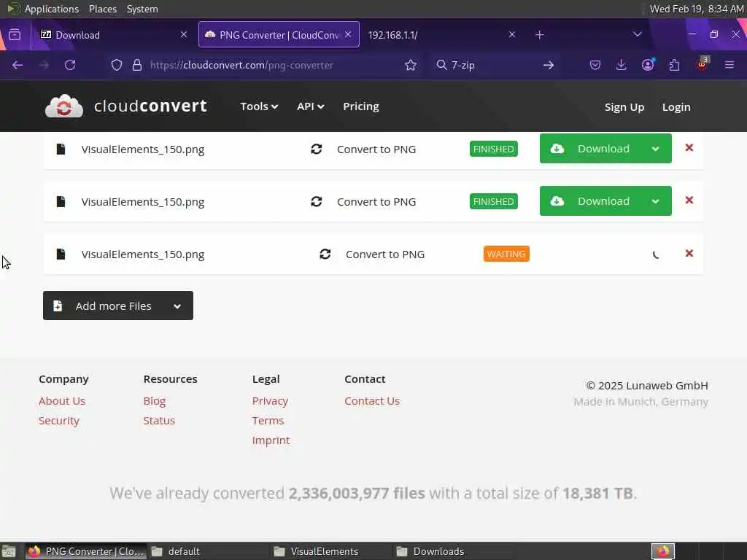
Task: Open the Firefox View icon at tab bar left
Action: click(15, 35)
